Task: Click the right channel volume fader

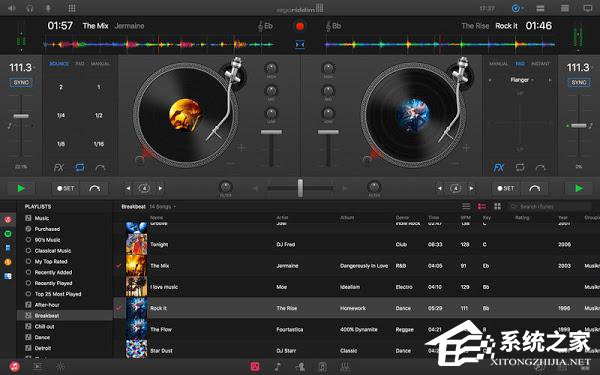Action: click(x=328, y=132)
